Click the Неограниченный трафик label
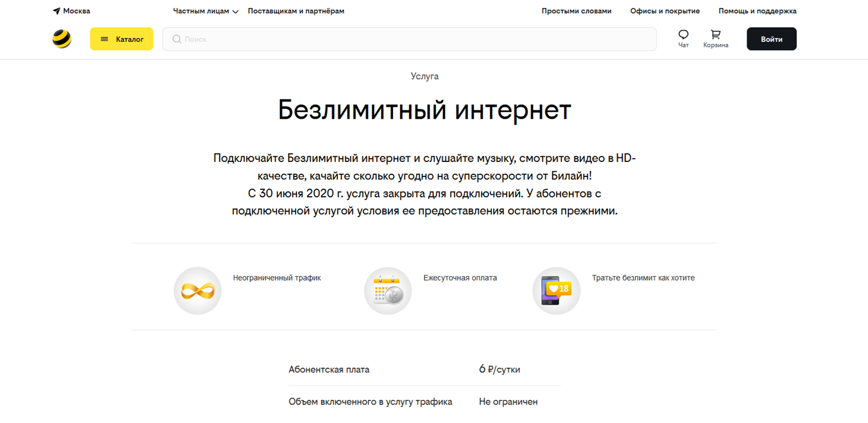 [277, 278]
